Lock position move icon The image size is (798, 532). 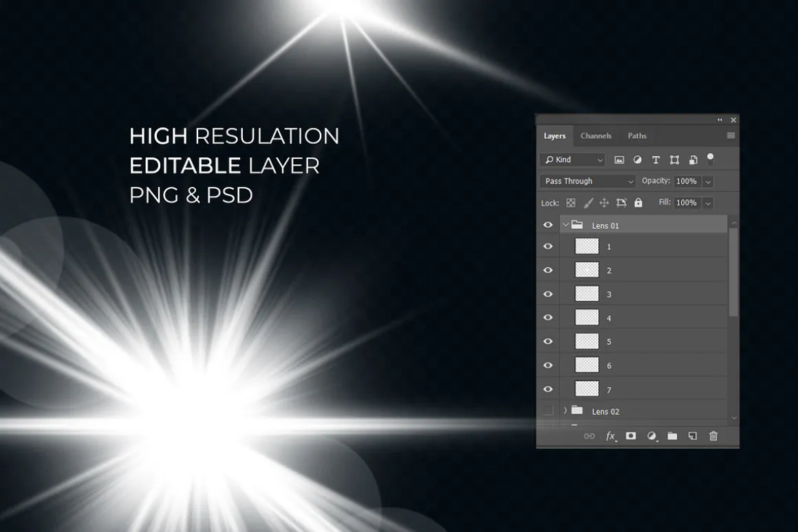604,203
